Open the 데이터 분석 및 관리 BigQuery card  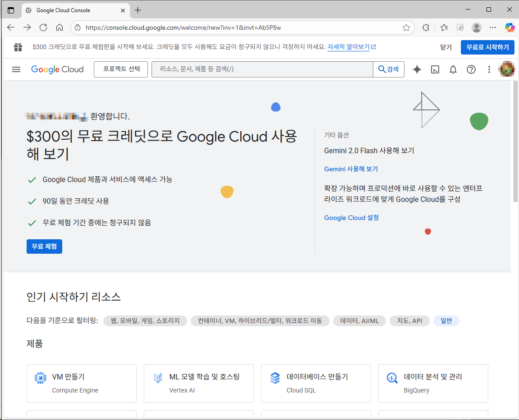tap(433, 383)
